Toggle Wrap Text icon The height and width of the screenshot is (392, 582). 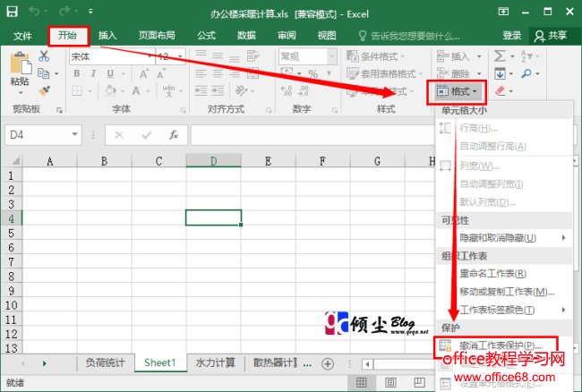(x=253, y=56)
